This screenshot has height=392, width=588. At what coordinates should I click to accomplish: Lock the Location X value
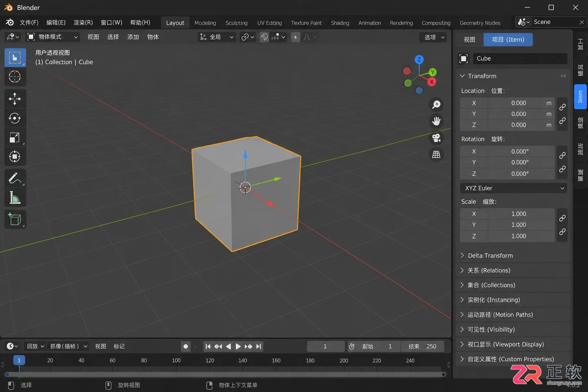click(562, 107)
